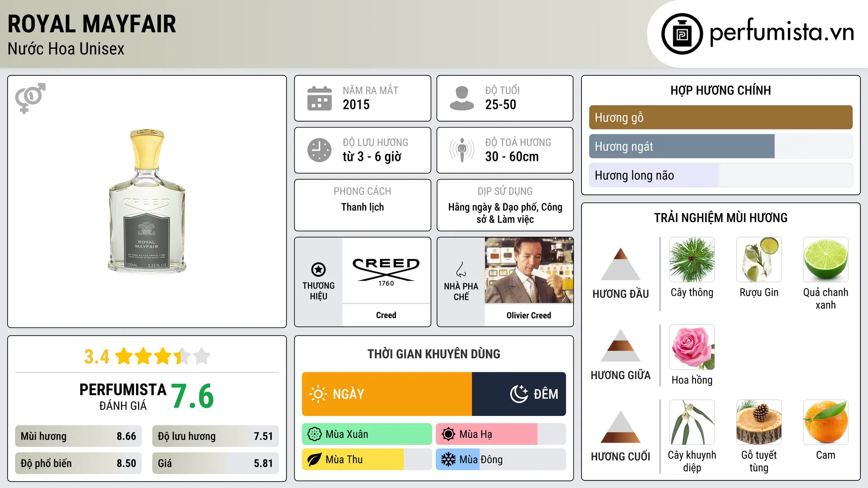The width and height of the screenshot is (868, 488).
Task: Click the Mùa Xuân season bar
Action: click(367, 434)
